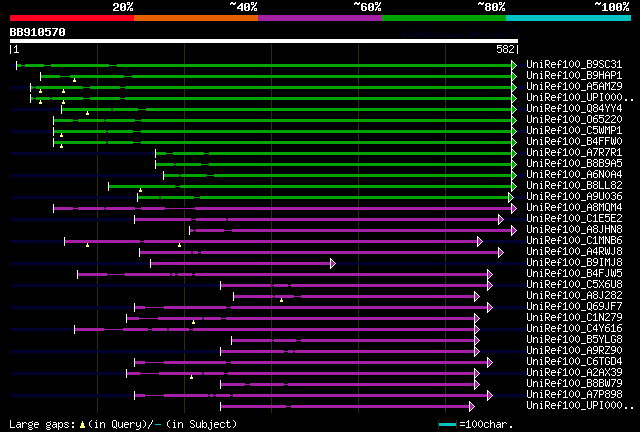Viewport: 640px width, 432px height.
Task: Click the yellow query-gap symbol in the legend
Action: click(x=82, y=425)
